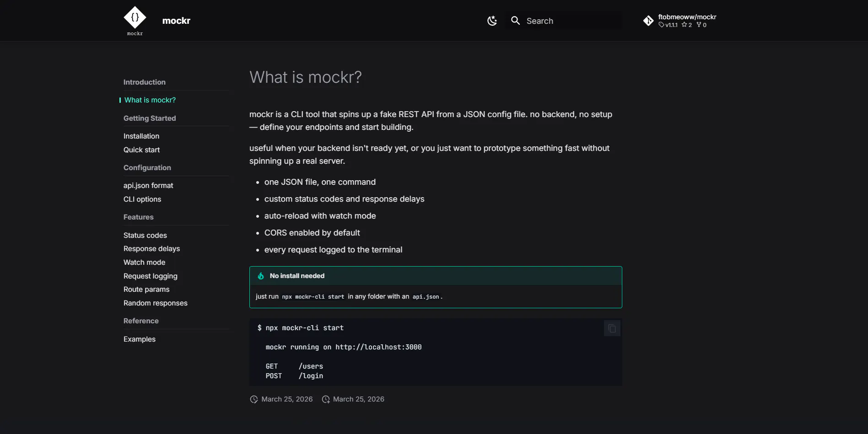The image size is (868, 434).
Task: Click the version tag v1.1.1
Action: (669, 25)
